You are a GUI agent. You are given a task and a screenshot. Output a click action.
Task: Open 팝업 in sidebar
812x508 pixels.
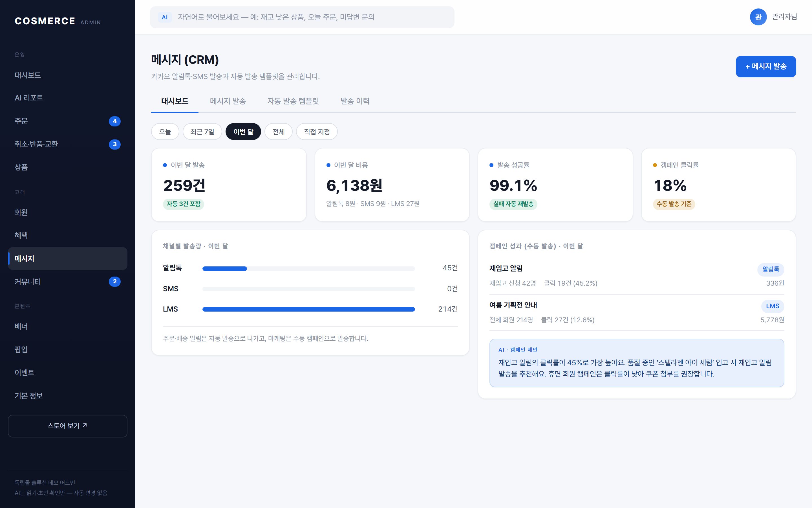click(67, 349)
